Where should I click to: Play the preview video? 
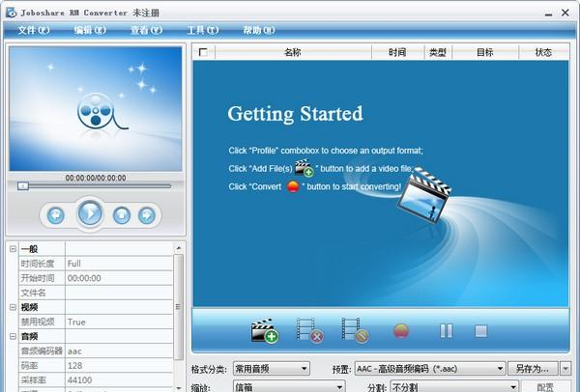pyautogui.click(x=90, y=213)
